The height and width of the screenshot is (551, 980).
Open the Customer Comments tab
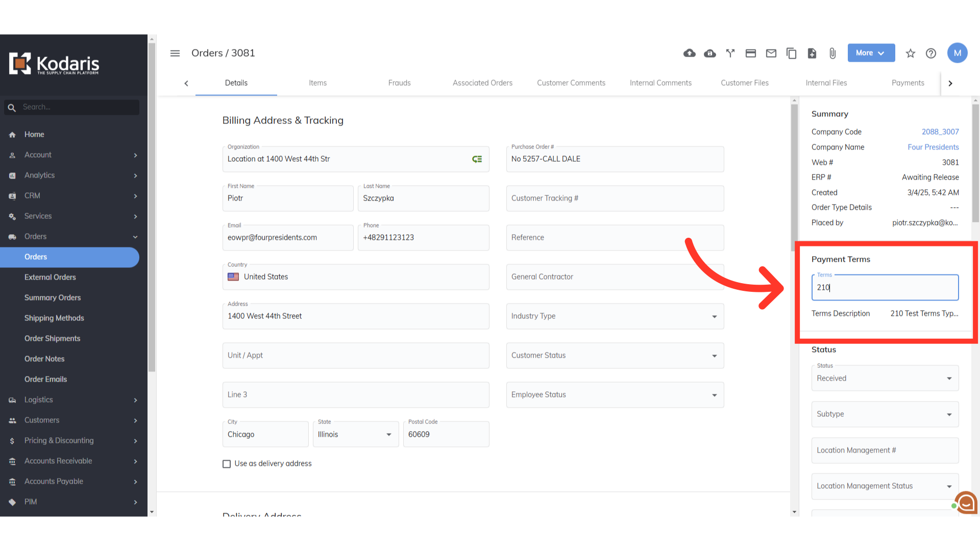pyautogui.click(x=571, y=83)
